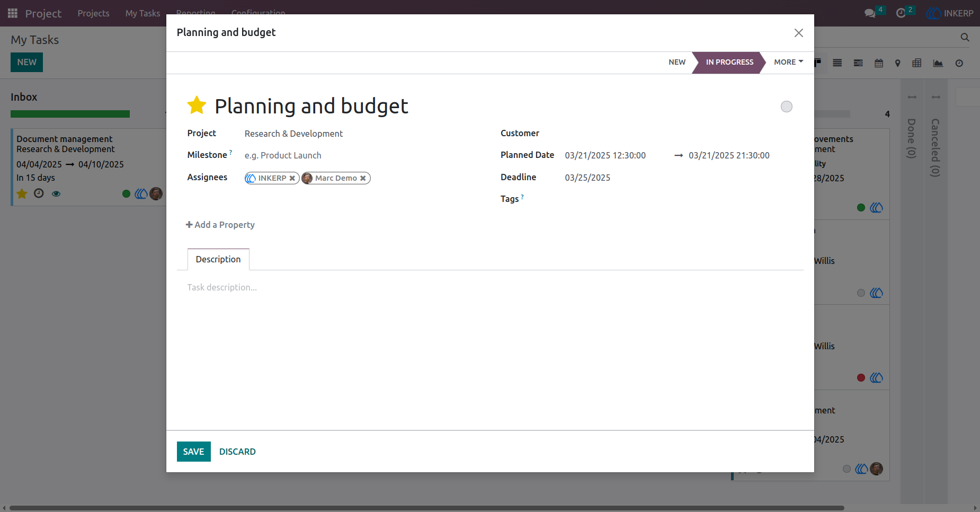Open the Projects menu
The width and height of the screenshot is (980, 512).
(x=93, y=13)
